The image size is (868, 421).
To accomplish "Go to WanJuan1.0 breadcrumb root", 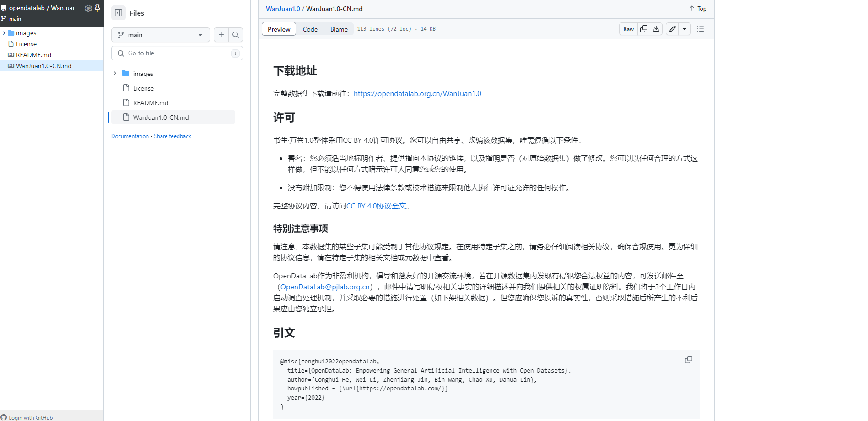I will 283,9.
